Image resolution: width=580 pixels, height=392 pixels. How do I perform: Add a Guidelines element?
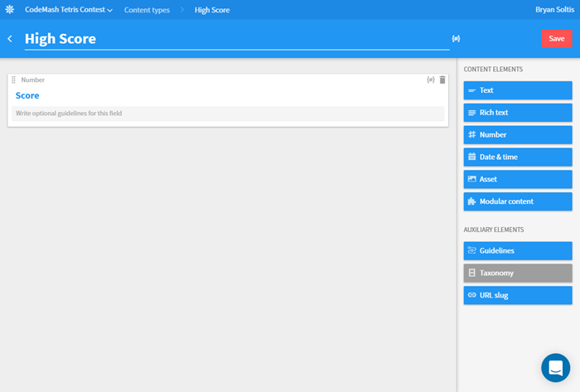click(518, 251)
